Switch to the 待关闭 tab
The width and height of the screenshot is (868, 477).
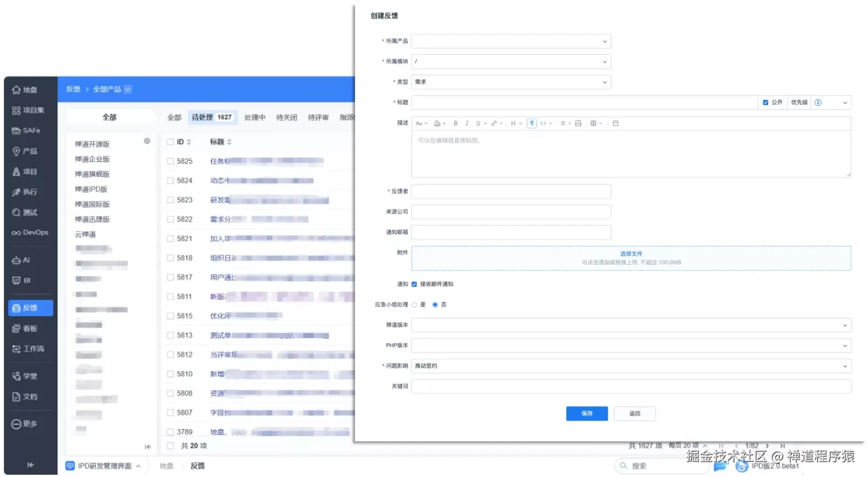pyautogui.click(x=287, y=118)
